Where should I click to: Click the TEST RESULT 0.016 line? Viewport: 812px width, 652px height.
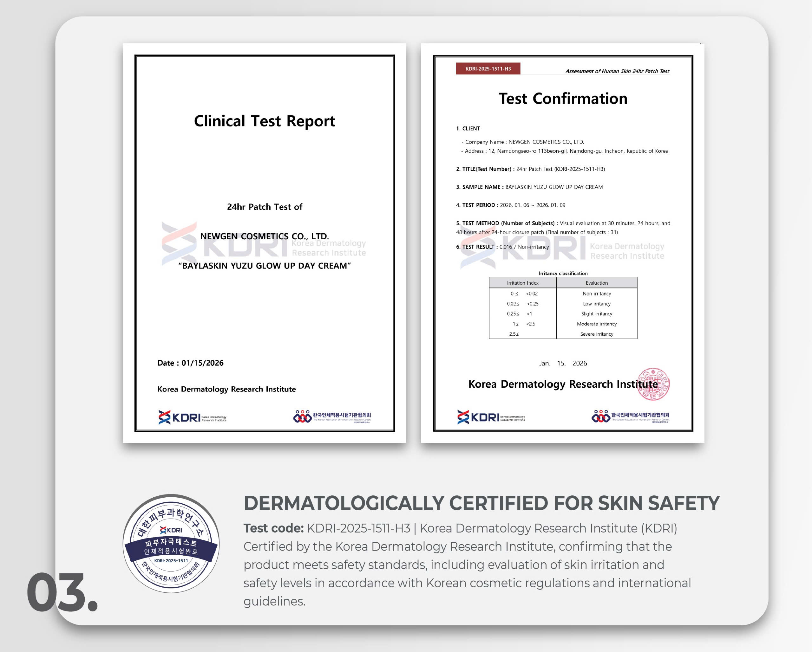point(502,247)
